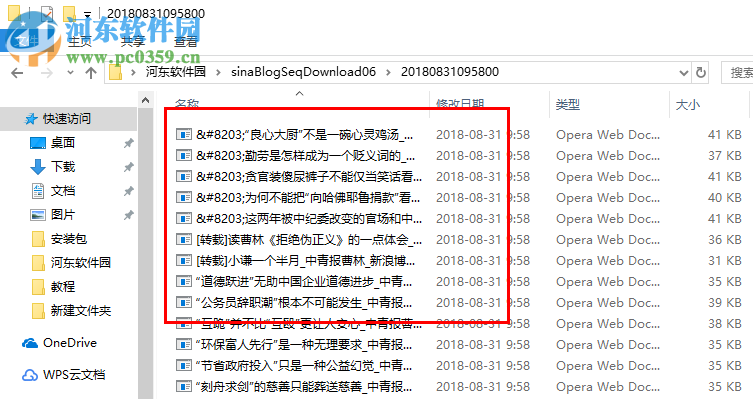
Task: Select file 勤劳是怎样成为一个贬义词的
Action: pyautogui.click(x=305, y=156)
